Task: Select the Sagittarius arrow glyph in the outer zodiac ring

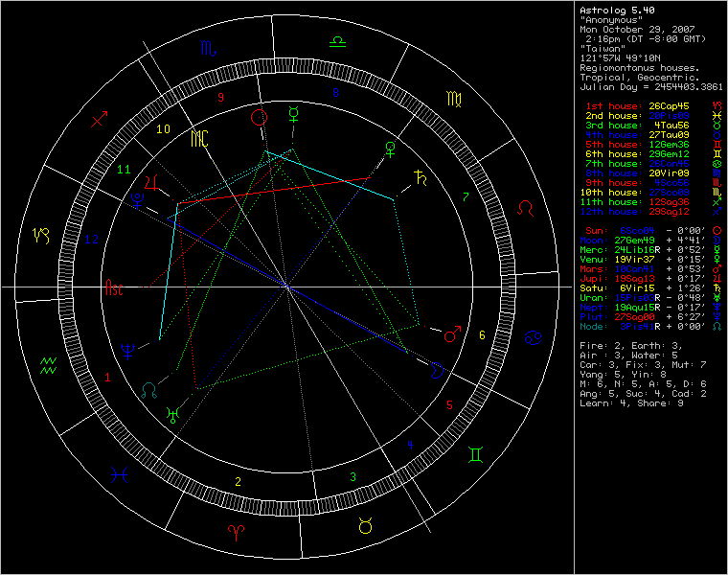Action: (x=100, y=119)
